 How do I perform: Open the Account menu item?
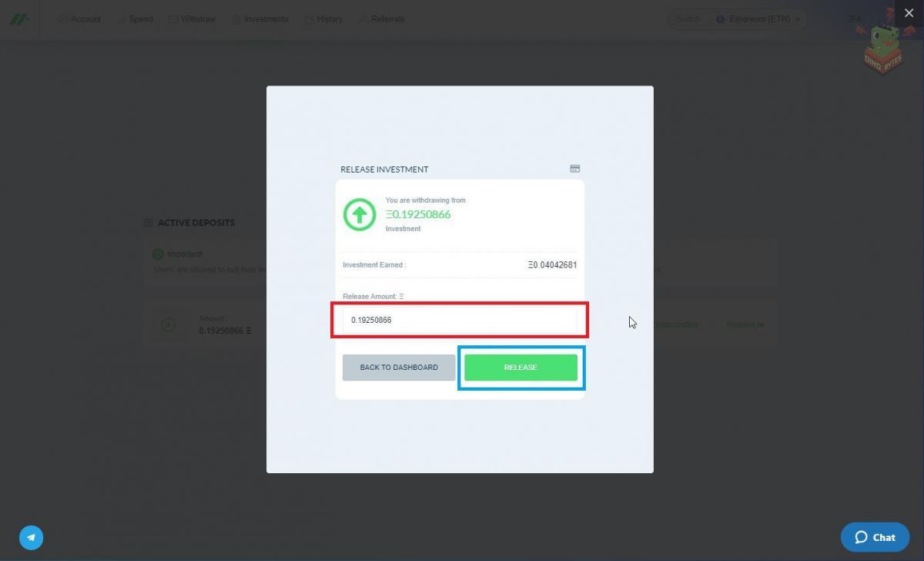80,19
